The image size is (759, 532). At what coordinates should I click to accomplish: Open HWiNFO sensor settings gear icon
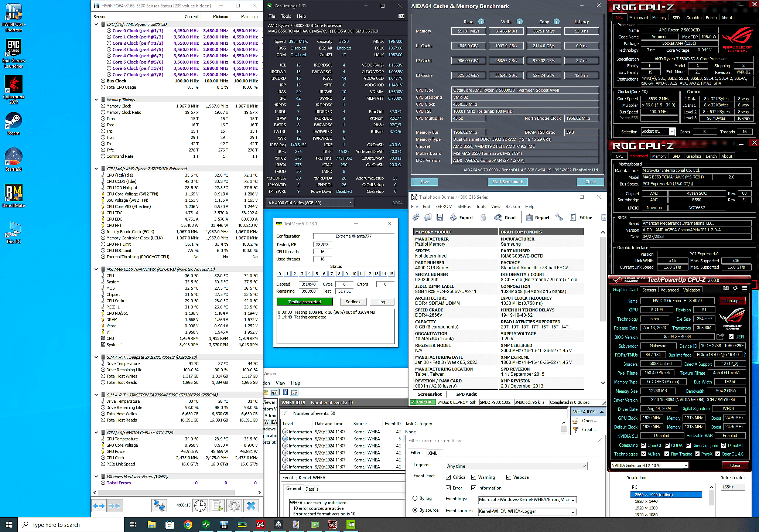point(234,506)
